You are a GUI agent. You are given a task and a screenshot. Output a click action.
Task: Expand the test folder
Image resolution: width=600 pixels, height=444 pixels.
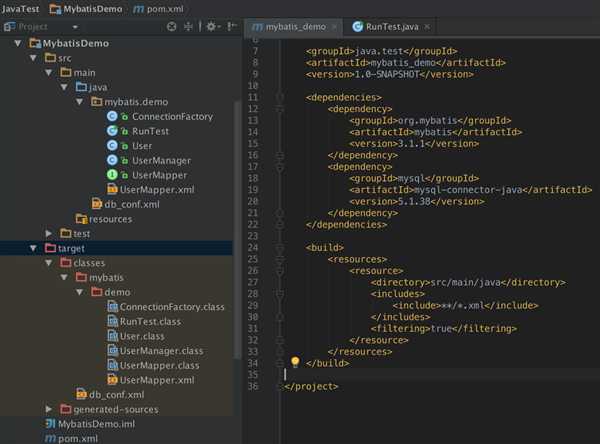(x=50, y=233)
